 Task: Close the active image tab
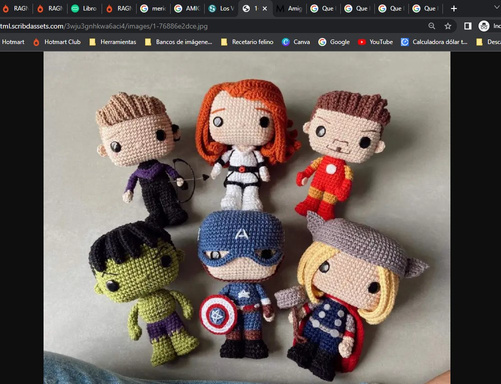265,9
